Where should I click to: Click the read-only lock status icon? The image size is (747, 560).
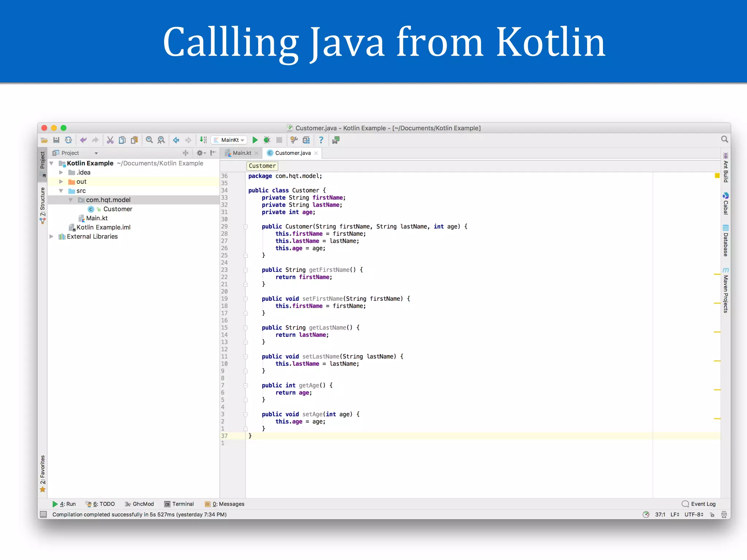coord(712,514)
